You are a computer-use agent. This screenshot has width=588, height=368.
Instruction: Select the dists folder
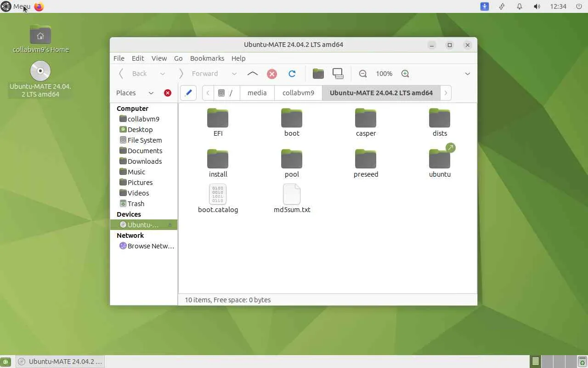tap(440, 122)
